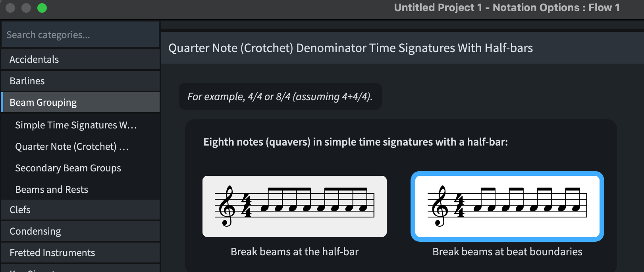Open the Fretted Instruments category
Image resolution: width=644 pixels, height=272 pixels.
[x=79, y=253]
